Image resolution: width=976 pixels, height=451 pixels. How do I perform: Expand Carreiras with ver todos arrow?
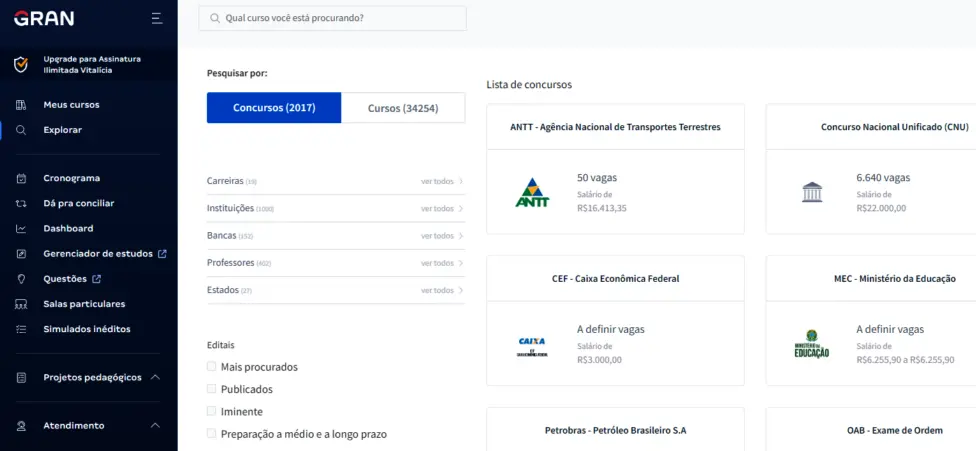click(x=442, y=181)
